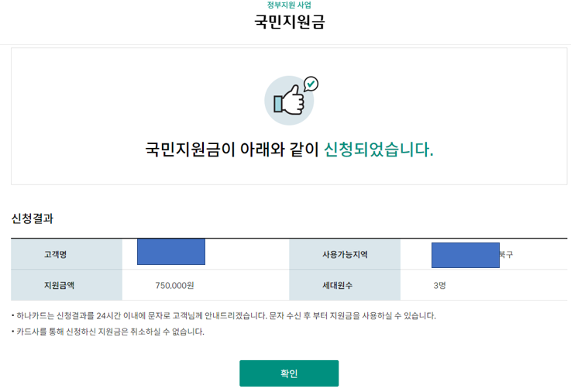The width and height of the screenshot is (571, 392).
Task: Click the thumbs-up confirmation icon
Action: [289, 101]
